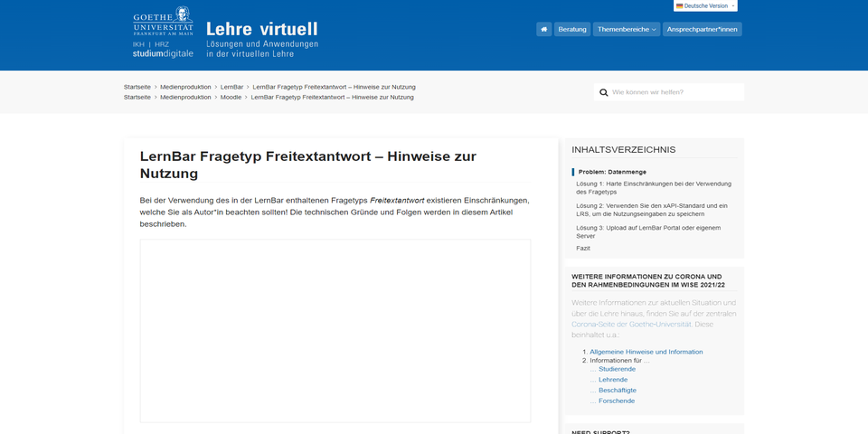The height and width of the screenshot is (434, 868).
Task: Open 'Allgemeine Hinweise und Information' link
Action: pyautogui.click(x=646, y=352)
